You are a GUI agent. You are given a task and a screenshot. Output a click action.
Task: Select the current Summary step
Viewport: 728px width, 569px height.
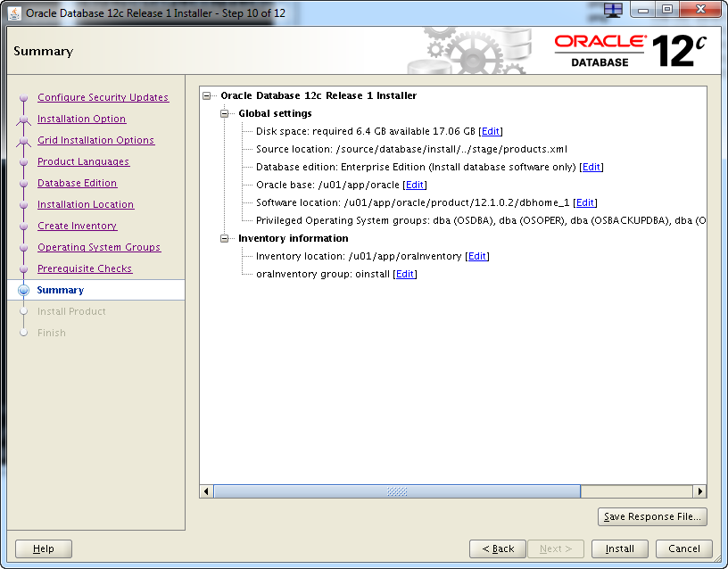96,290
